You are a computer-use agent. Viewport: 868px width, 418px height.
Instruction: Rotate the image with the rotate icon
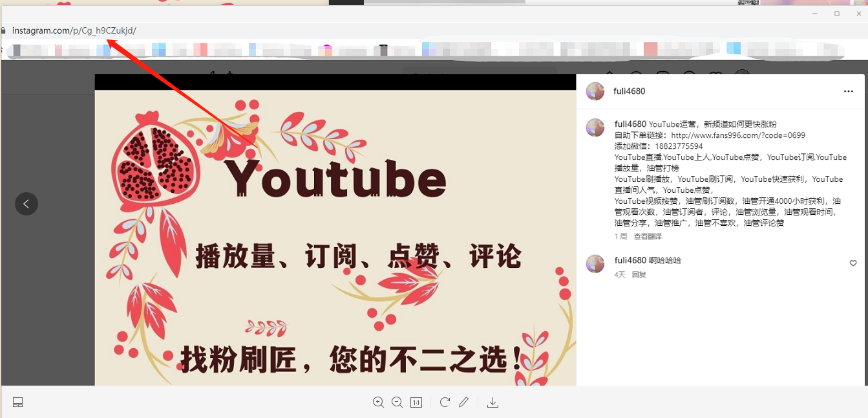(x=445, y=402)
